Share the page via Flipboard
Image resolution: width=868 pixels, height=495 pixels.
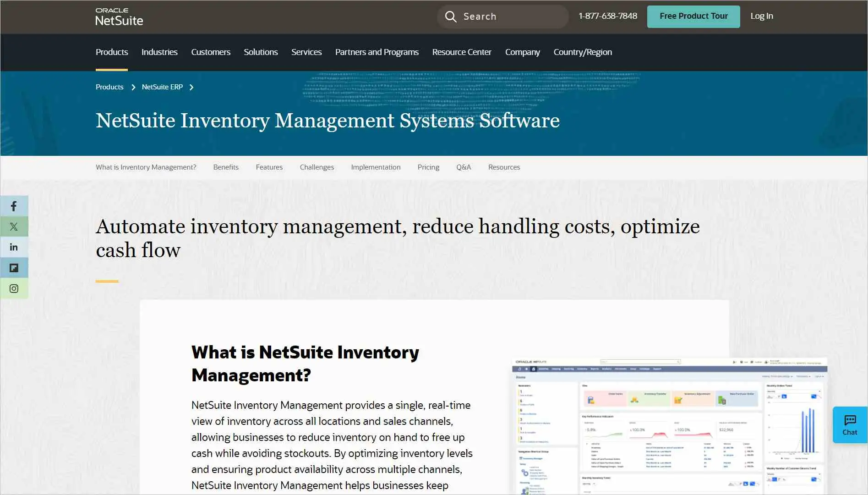(14, 268)
